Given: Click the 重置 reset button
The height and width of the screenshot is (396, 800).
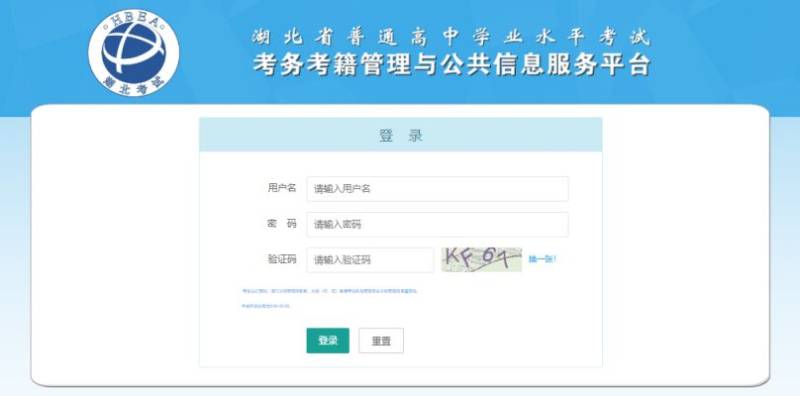Looking at the screenshot, I should [381, 340].
